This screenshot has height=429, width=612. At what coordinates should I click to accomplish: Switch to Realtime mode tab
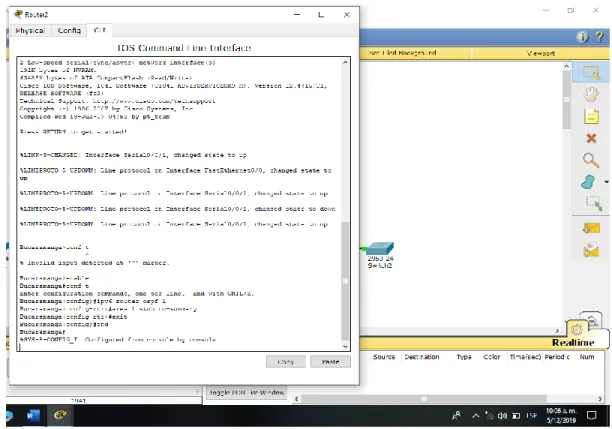coord(573,342)
